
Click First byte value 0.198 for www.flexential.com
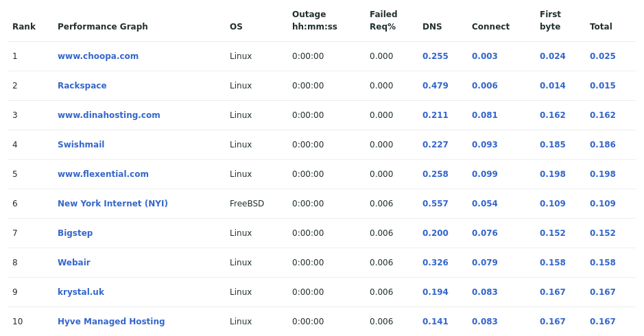click(x=552, y=174)
